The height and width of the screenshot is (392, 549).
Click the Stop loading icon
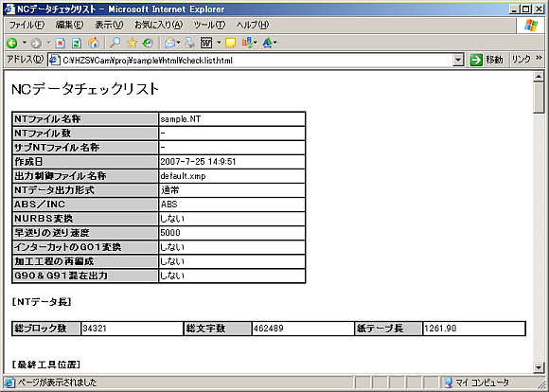[x=61, y=44]
